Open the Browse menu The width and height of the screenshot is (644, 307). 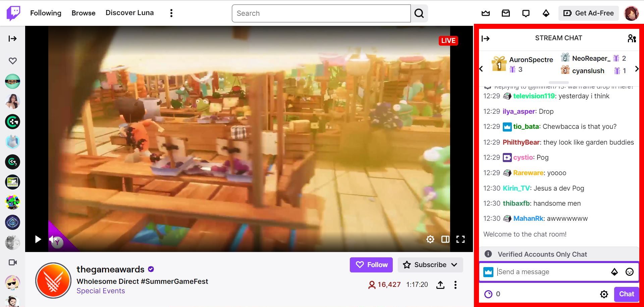[83, 13]
